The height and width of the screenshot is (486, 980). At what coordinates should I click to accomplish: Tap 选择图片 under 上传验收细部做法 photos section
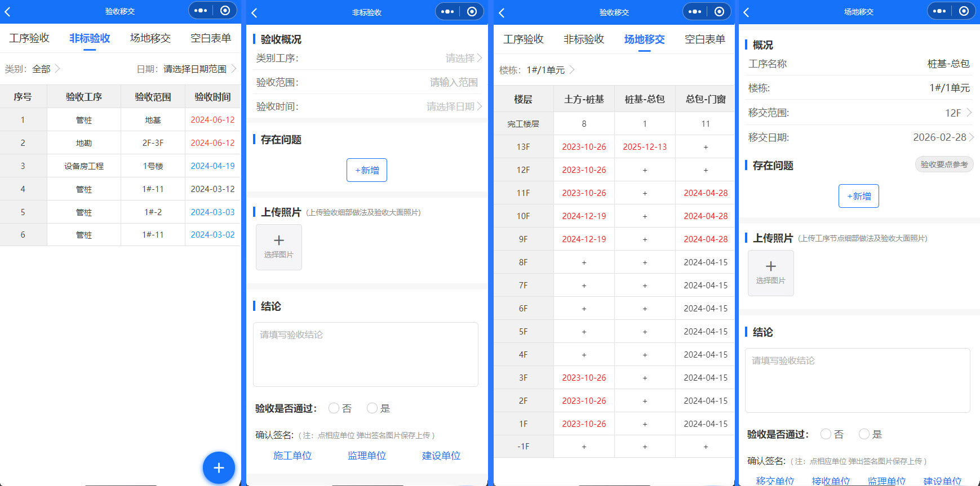279,247
